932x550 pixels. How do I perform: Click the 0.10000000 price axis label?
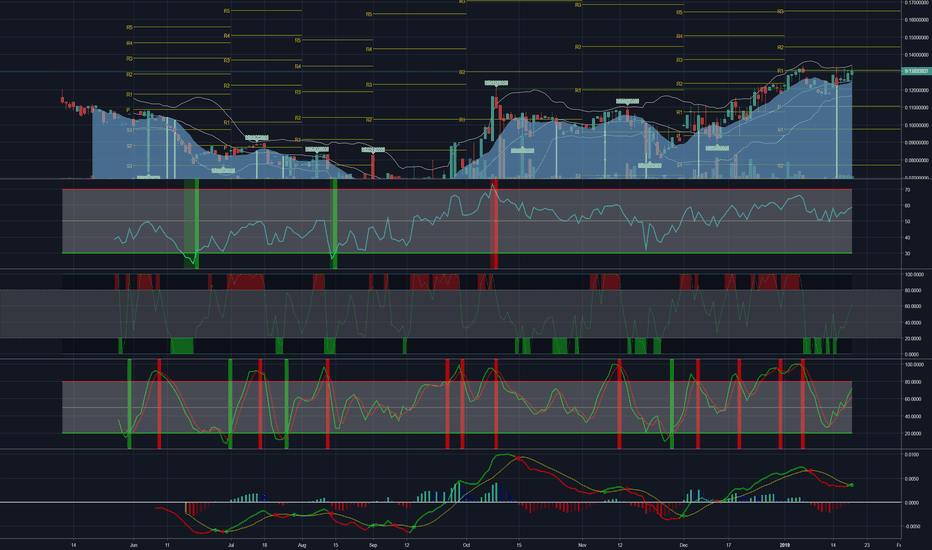[916, 125]
